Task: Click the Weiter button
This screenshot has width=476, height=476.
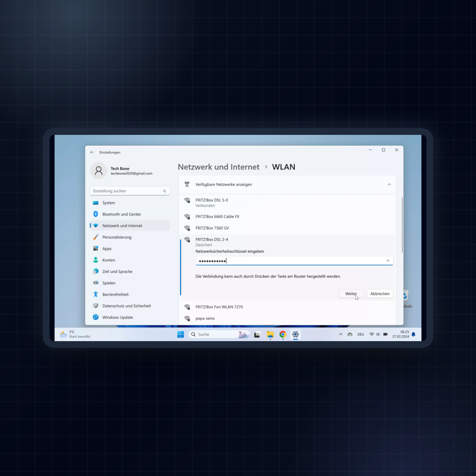Action: (351, 294)
